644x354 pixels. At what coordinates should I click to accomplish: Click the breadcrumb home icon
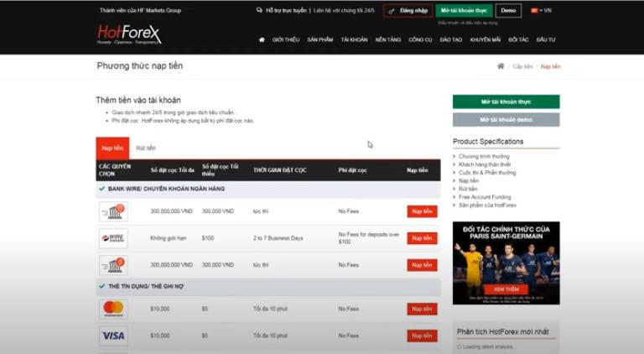click(x=501, y=66)
